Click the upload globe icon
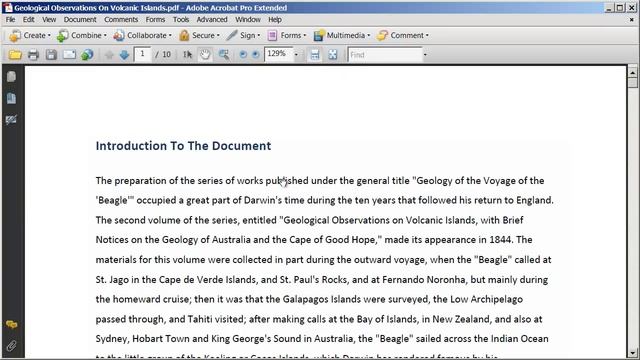This screenshot has width=640, height=360. pyautogui.click(x=87, y=55)
